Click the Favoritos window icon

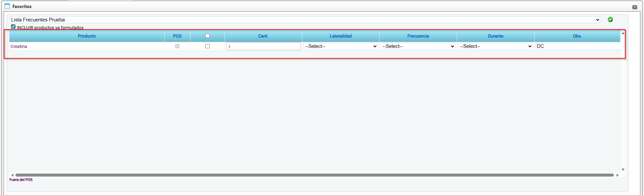tap(7, 6)
